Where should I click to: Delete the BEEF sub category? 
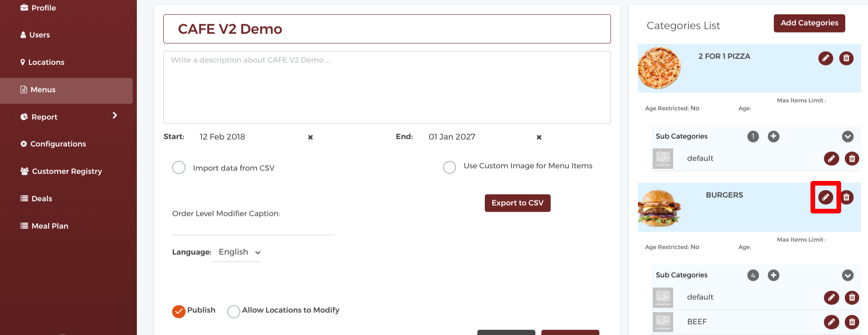[x=852, y=322]
